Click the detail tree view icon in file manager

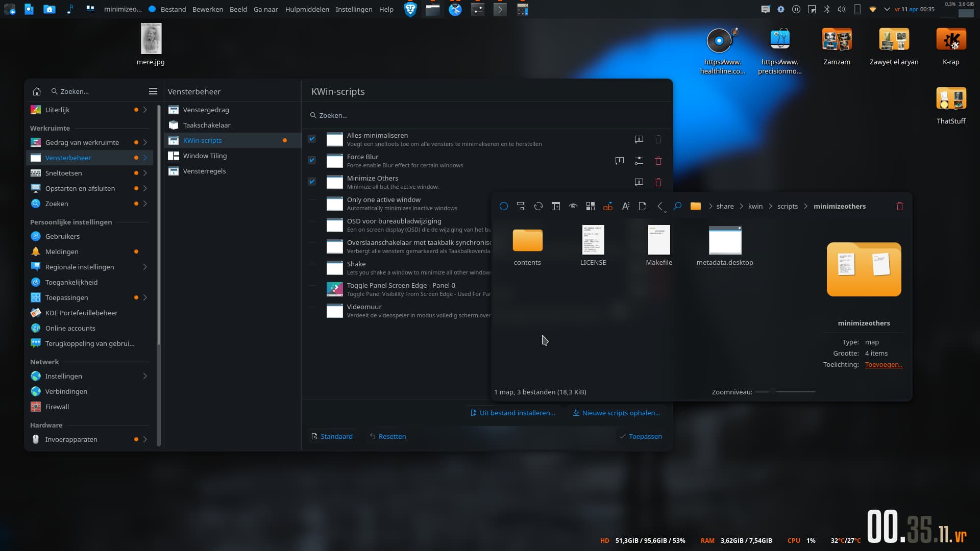tap(521, 206)
